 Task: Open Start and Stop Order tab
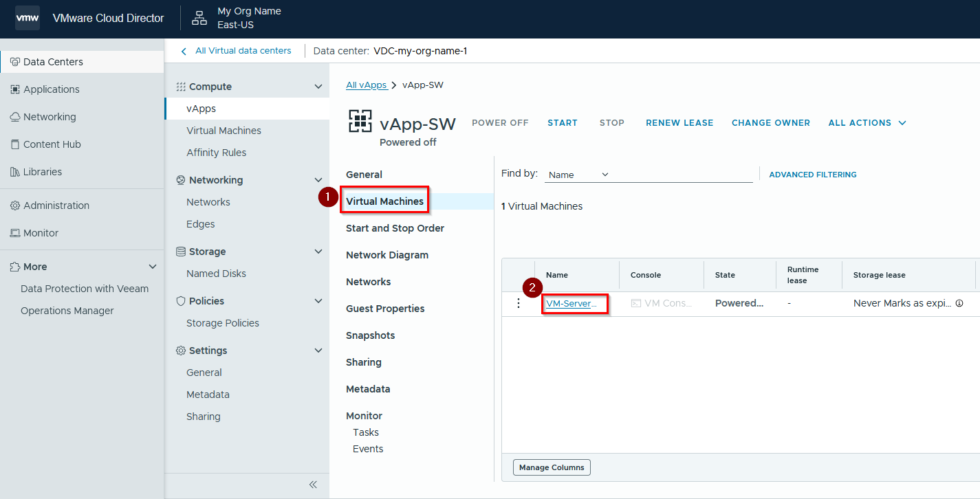395,228
